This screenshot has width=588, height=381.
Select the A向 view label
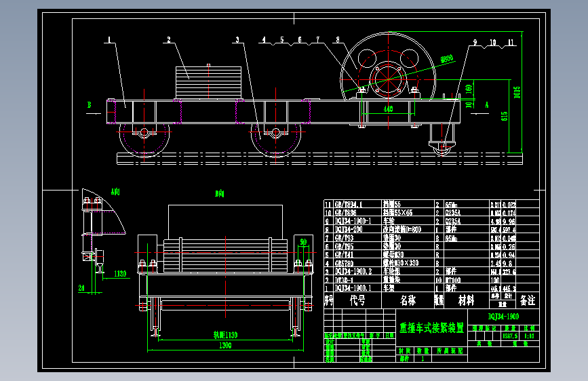tap(115, 192)
